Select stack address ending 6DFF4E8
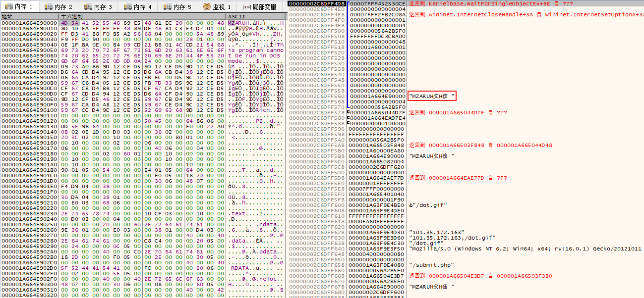Screen dimensions: 644x298 point(316,14)
